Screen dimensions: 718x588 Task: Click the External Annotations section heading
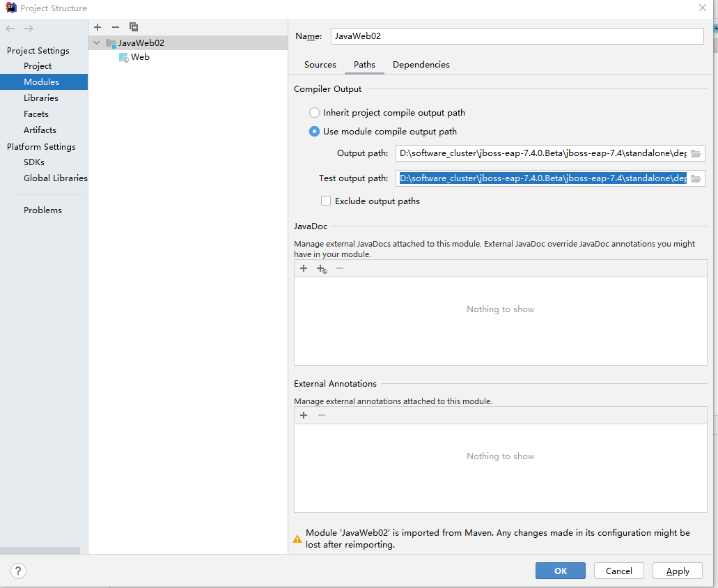[335, 384]
